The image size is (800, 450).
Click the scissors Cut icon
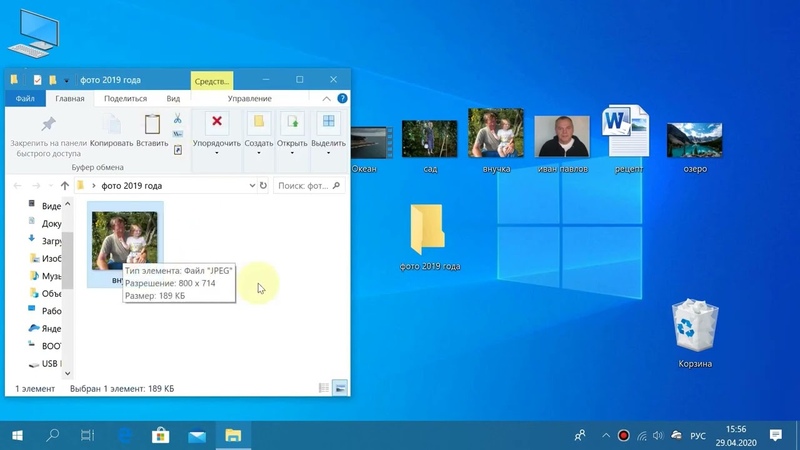(178, 119)
